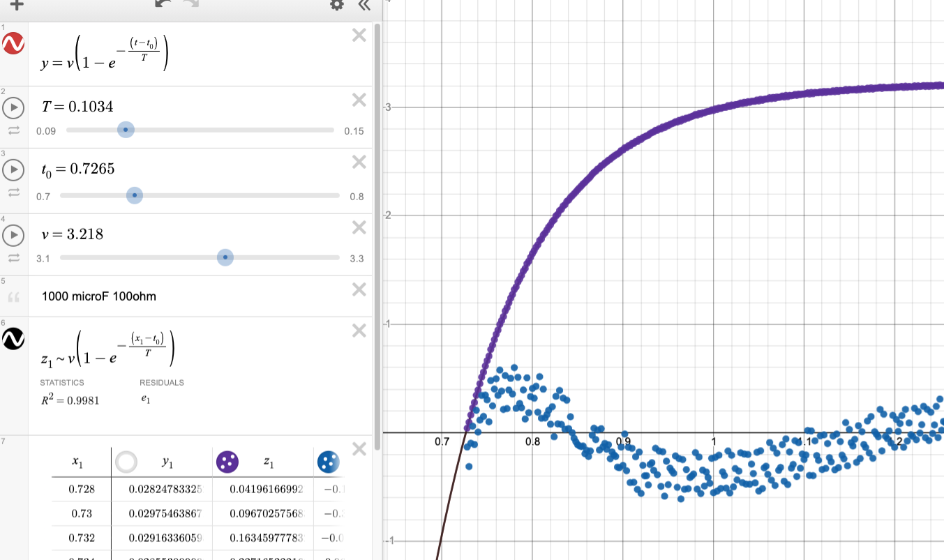Click the STATISTICS label

point(62,383)
